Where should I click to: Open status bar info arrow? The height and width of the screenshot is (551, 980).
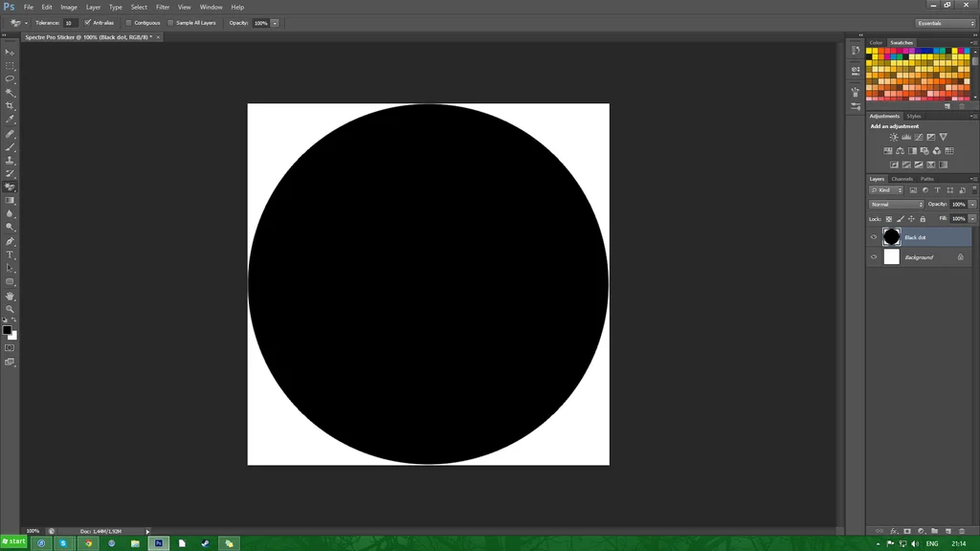[x=147, y=532]
